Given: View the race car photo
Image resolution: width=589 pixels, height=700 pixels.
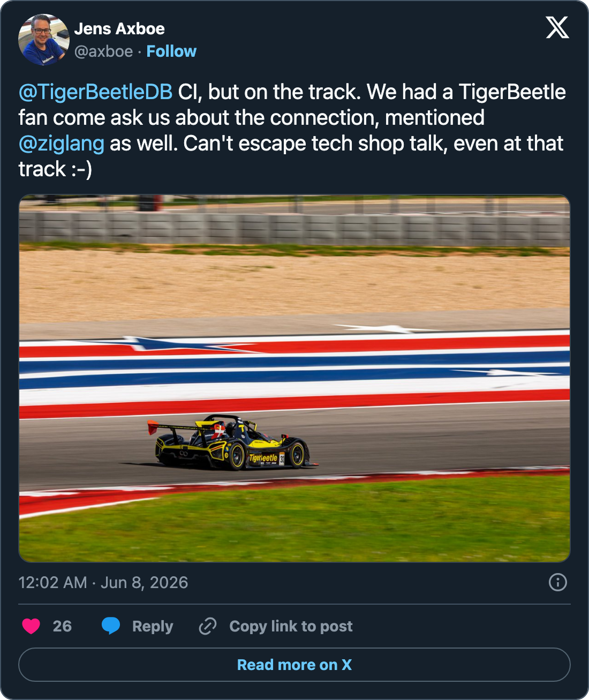Looking at the screenshot, I should click(x=294, y=378).
